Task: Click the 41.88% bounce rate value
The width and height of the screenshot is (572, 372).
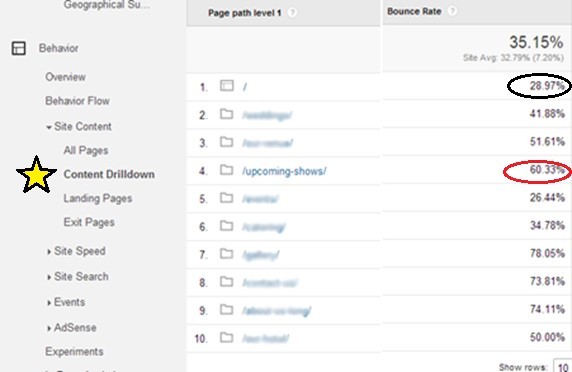Action: 547,114
